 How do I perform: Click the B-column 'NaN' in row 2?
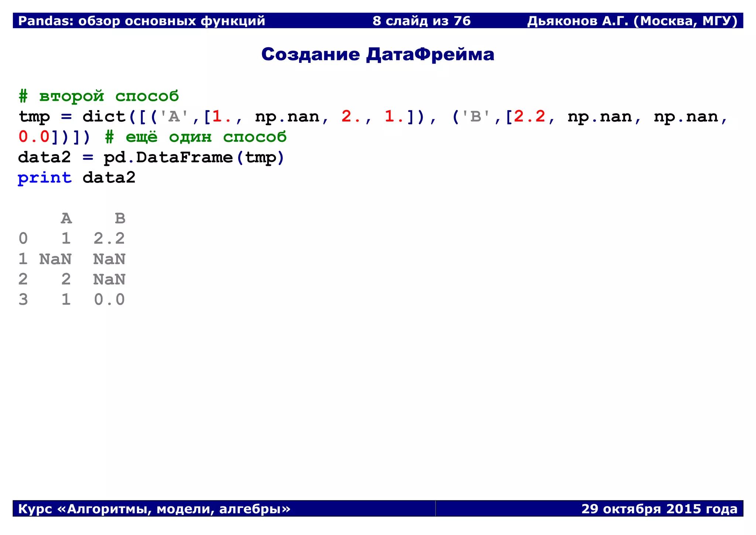109,279
